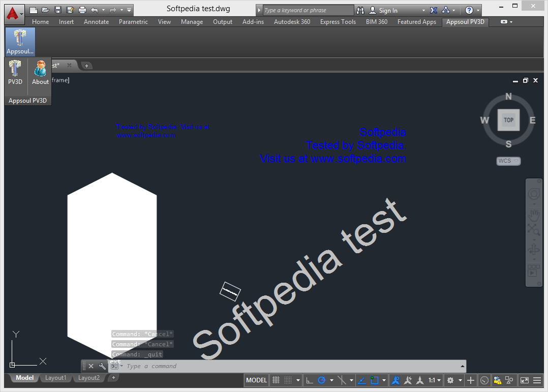Click the Appsoul panel button in ribbon
This screenshot has height=392, width=548.
click(x=20, y=42)
